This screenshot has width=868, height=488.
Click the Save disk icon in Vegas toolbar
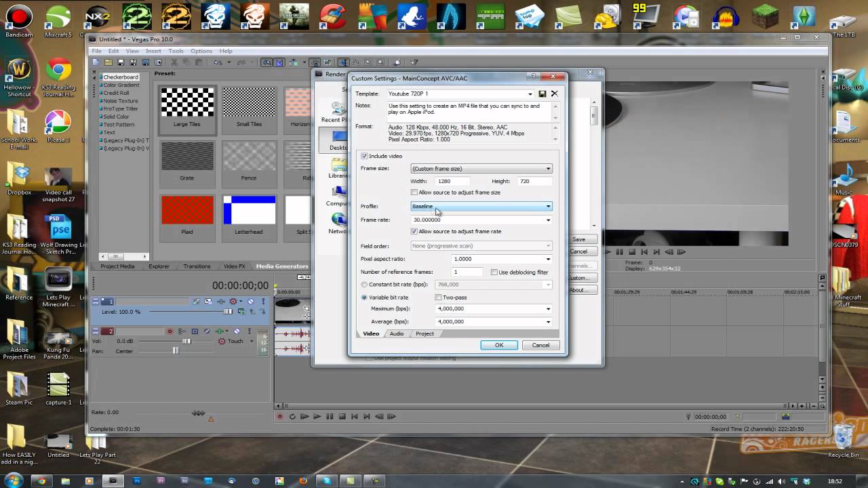coord(121,62)
